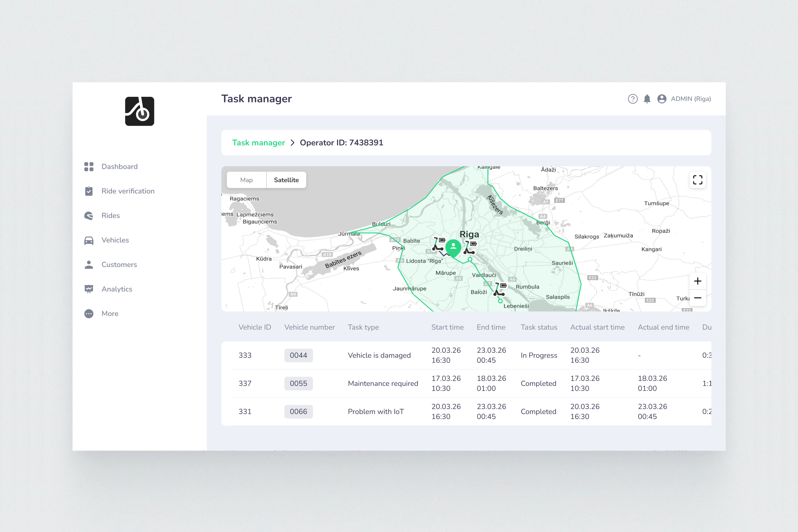This screenshot has height=532, width=798.
Task: Click the More ellipsis icon
Action: [x=89, y=314]
